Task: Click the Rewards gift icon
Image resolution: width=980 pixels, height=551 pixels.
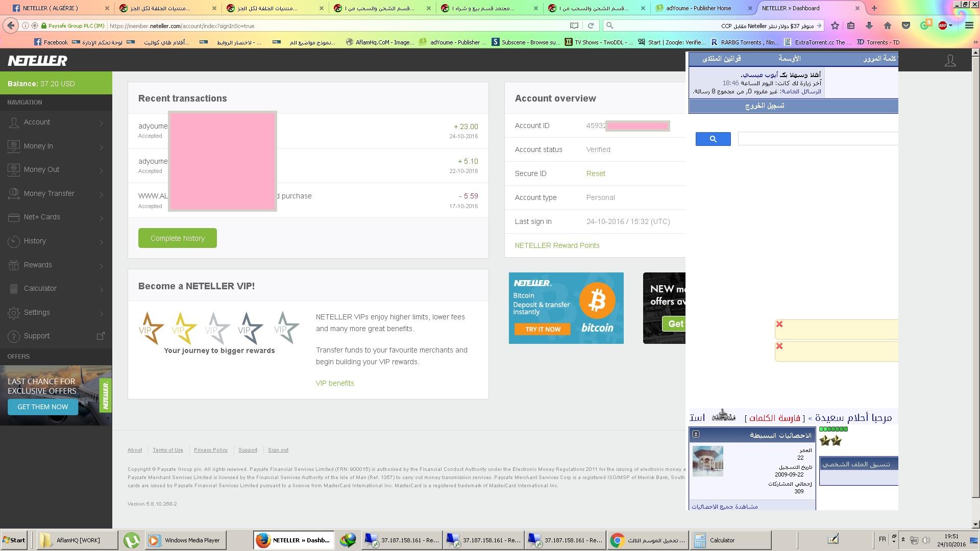Action: click(14, 265)
